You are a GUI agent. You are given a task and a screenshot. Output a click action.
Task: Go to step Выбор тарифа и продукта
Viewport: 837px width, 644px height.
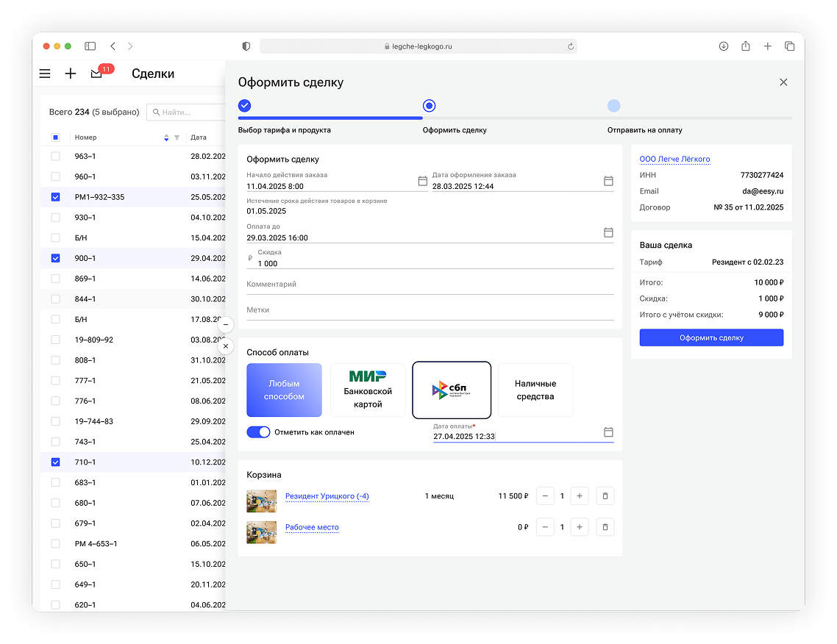click(x=244, y=106)
